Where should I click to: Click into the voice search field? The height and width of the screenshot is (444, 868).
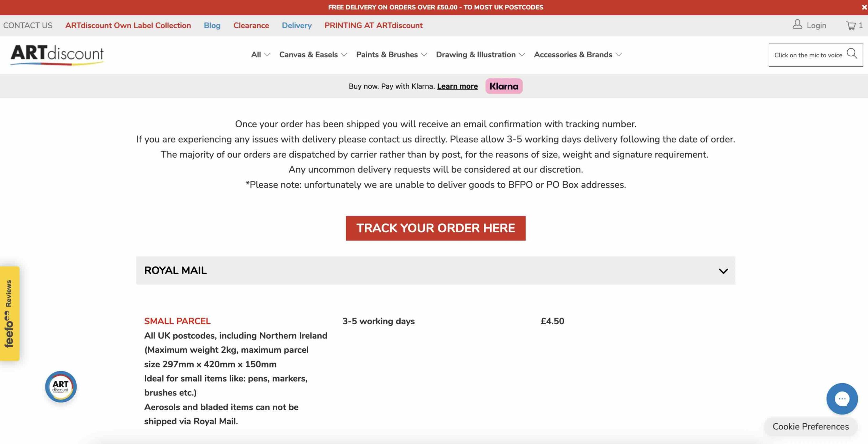coord(808,55)
